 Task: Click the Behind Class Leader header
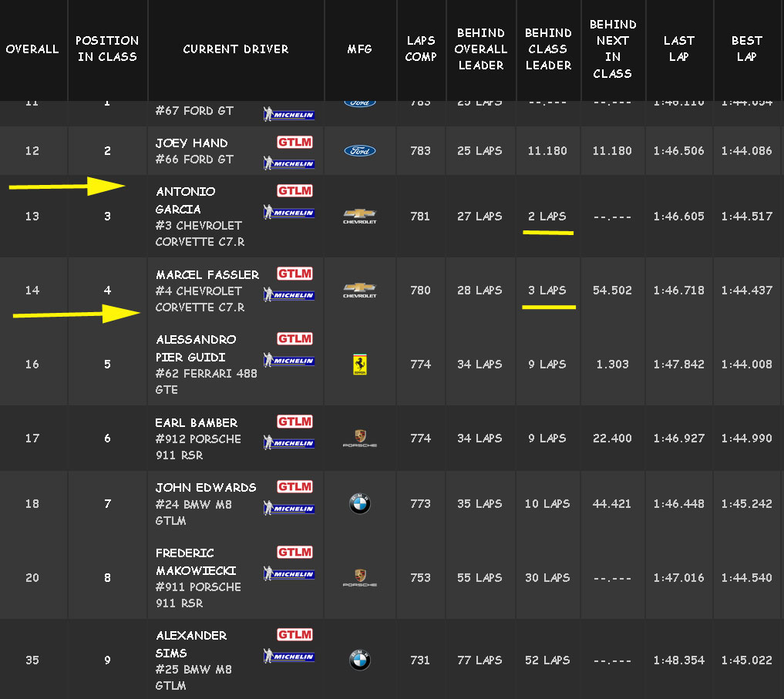point(548,49)
